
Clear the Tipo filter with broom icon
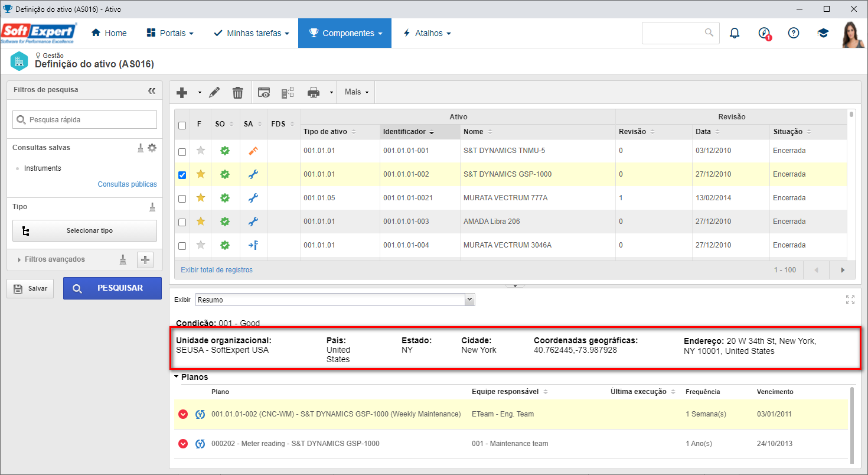(x=152, y=207)
